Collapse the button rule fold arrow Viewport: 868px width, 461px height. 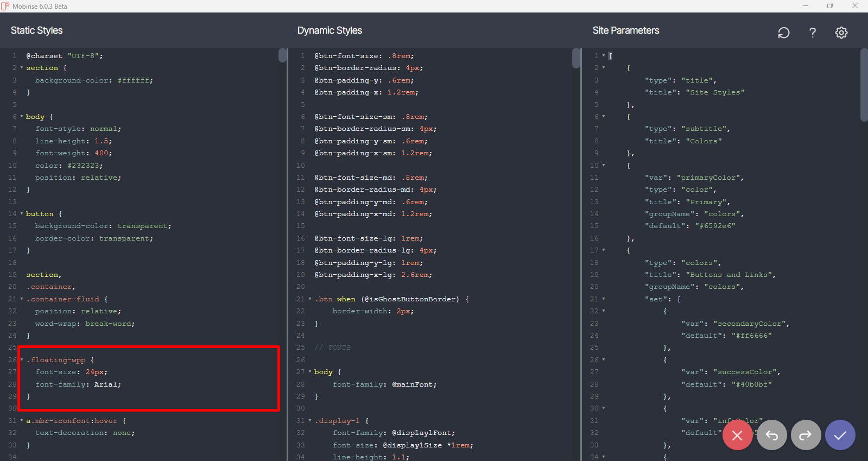22,214
